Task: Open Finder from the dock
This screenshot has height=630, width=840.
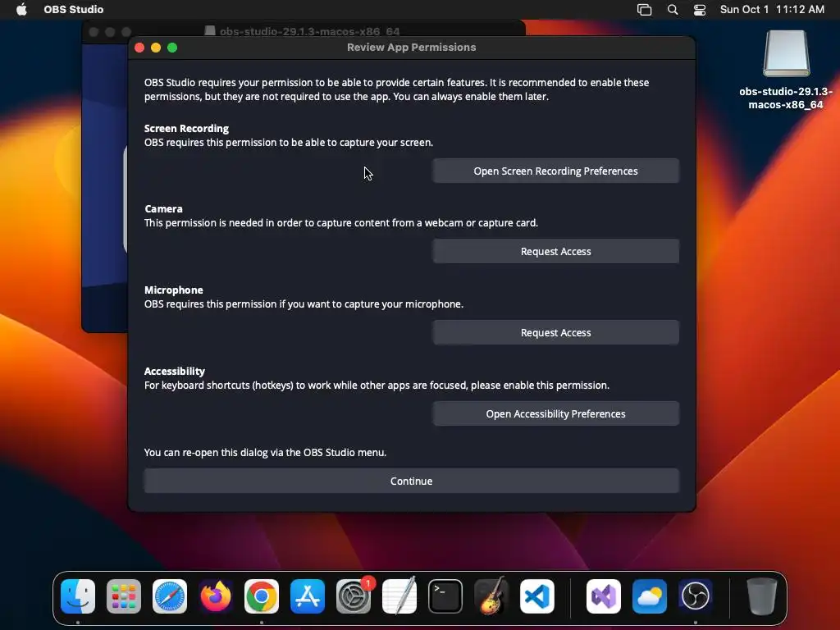Action: 78,596
